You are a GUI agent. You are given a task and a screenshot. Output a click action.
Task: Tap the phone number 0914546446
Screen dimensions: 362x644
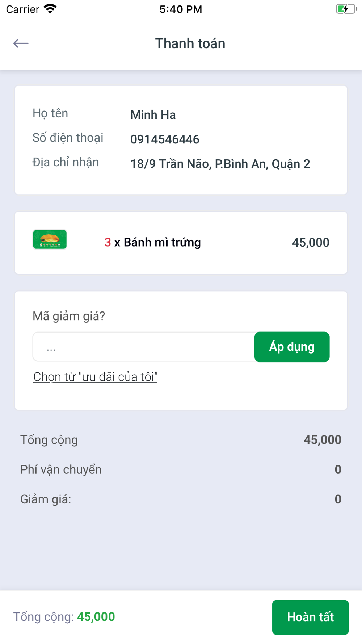tap(165, 139)
